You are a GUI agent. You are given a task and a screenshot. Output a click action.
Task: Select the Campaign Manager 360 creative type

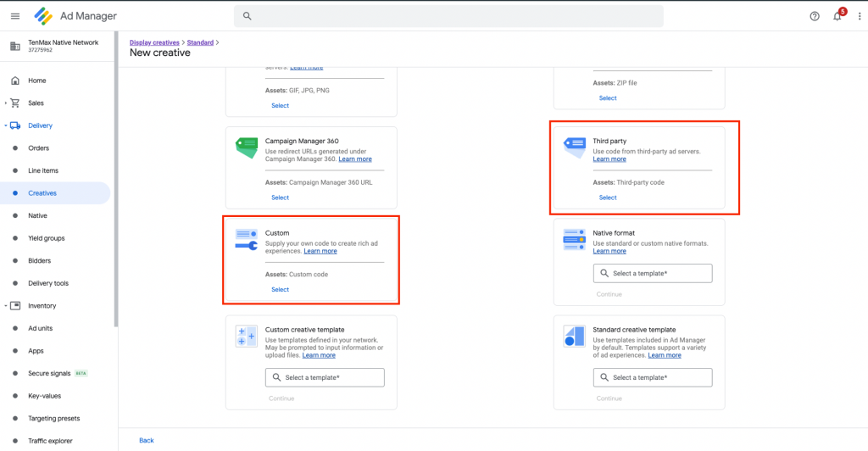[280, 198]
